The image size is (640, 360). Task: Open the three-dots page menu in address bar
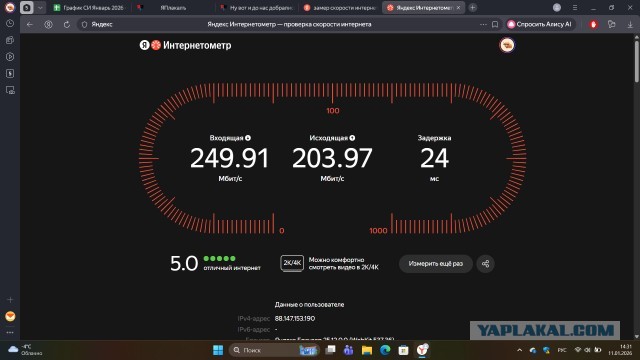[x=483, y=24]
